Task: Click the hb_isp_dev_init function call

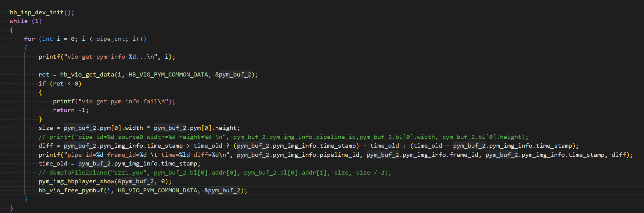Action: tap(37, 12)
